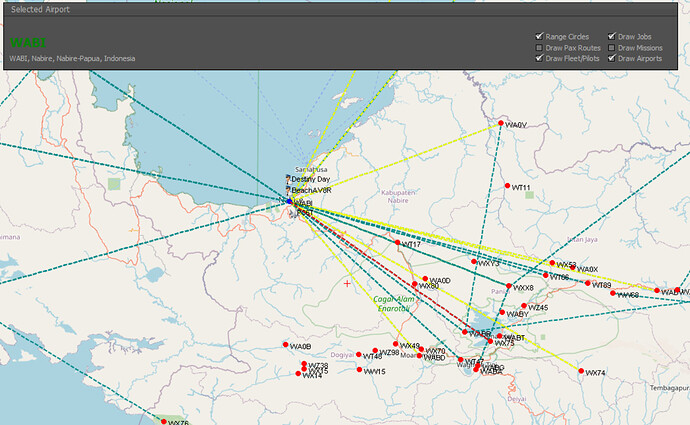The image size is (690, 425).
Task: Click the Cagar Alam Enarotali map label
Action: 394,304
